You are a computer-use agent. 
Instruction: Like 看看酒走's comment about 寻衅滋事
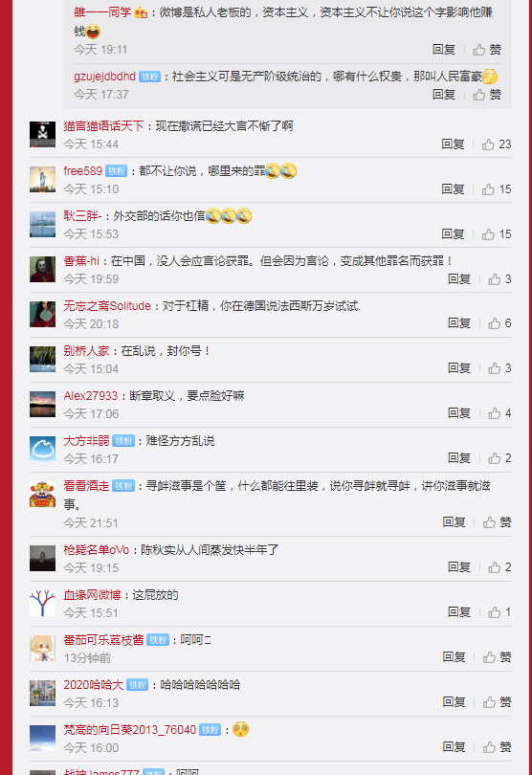pos(497,522)
